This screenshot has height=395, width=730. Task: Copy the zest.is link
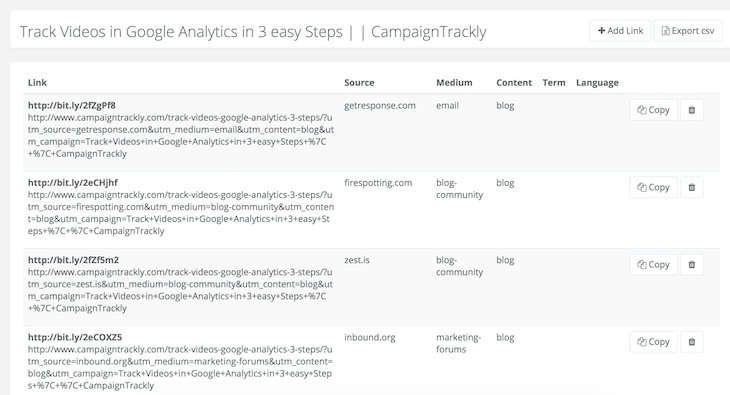click(653, 265)
